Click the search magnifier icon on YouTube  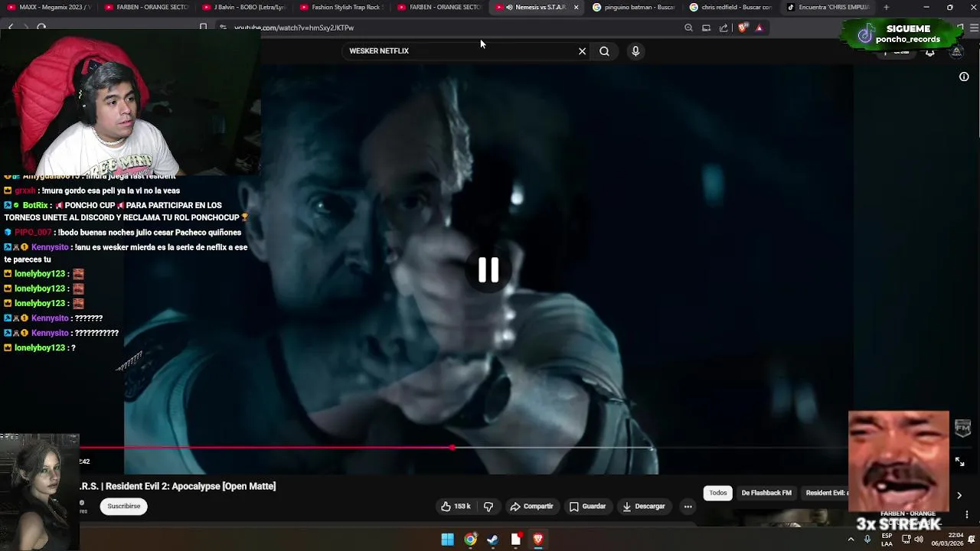(x=604, y=51)
